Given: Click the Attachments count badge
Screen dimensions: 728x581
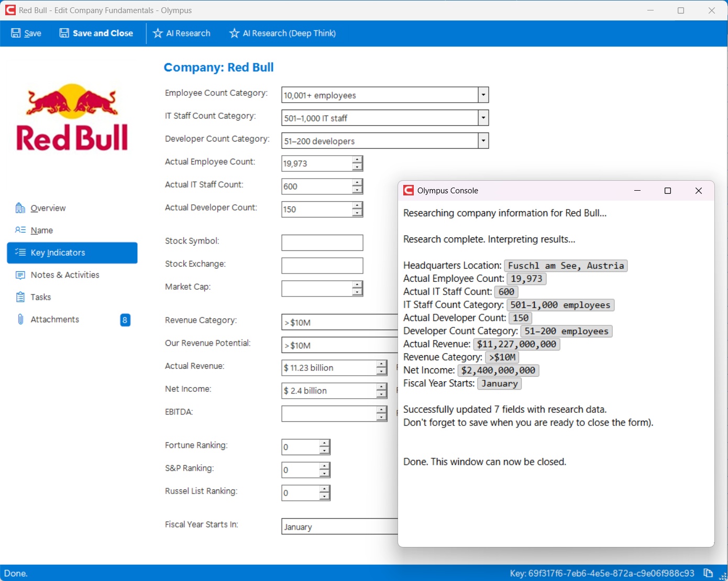Looking at the screenshot, I should pyautogui.click(x=125, y=320).
